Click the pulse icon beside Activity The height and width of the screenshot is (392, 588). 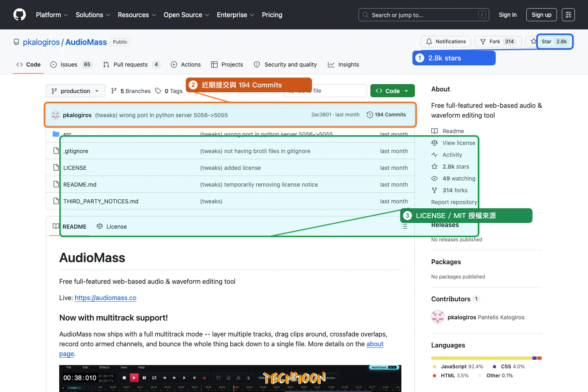(x=434, y=155)
